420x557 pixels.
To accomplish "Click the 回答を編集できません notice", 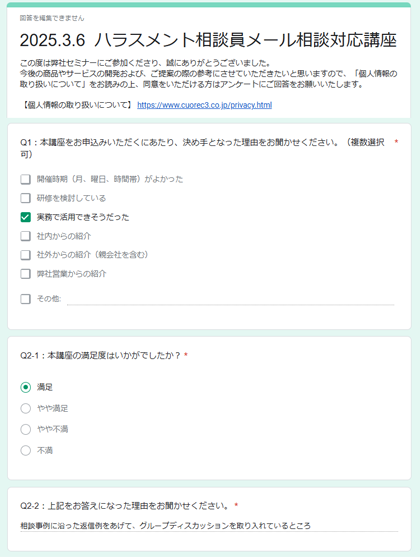I will click(x=52, y=18).
